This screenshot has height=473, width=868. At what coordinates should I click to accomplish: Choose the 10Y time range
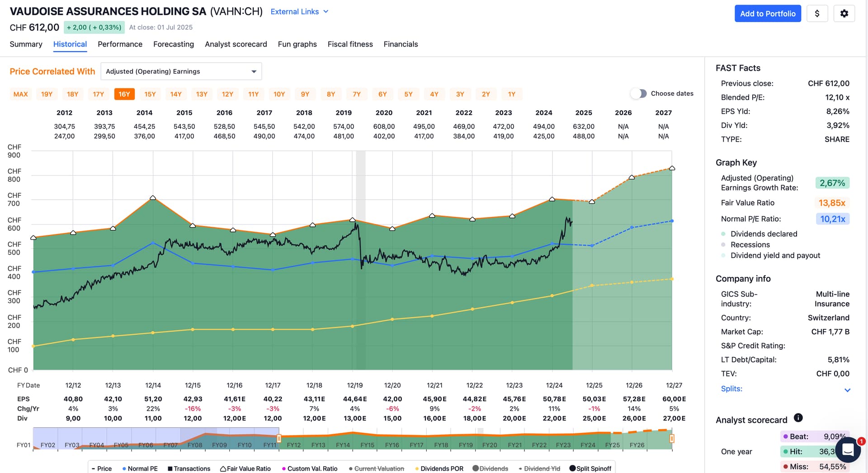pyautogui.click(x=279, y=94)
